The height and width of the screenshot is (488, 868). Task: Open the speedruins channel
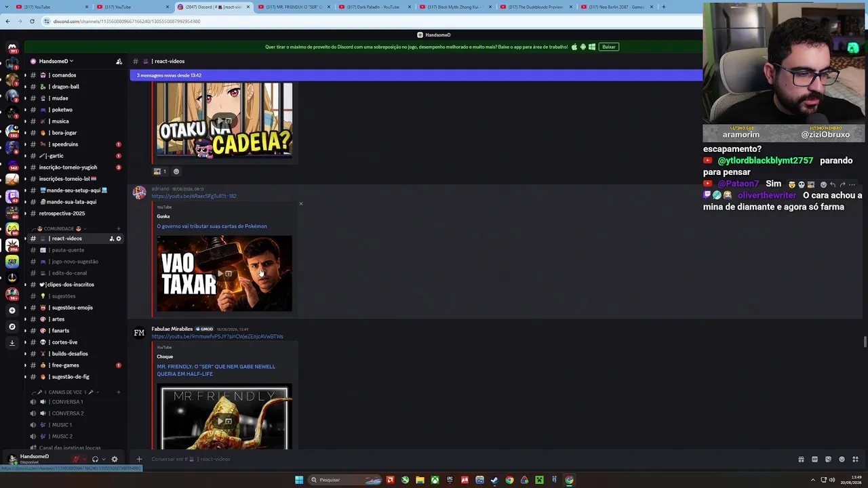click(75, 144)
